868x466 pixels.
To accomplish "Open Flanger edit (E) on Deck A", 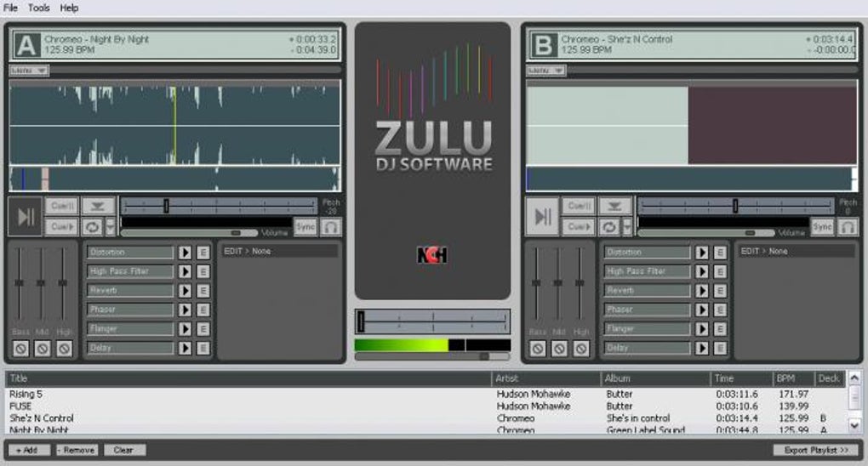I will 203,329.
